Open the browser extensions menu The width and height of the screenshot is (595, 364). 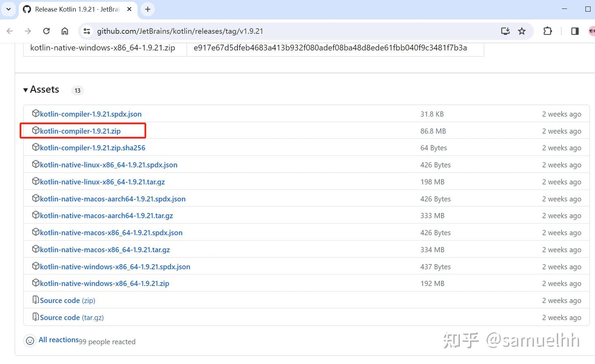547,31
